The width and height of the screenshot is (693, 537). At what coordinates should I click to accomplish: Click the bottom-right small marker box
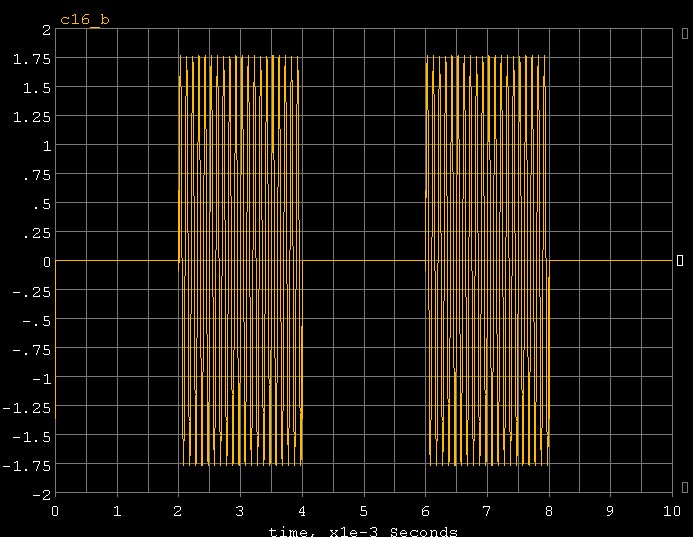pos(685,487)
